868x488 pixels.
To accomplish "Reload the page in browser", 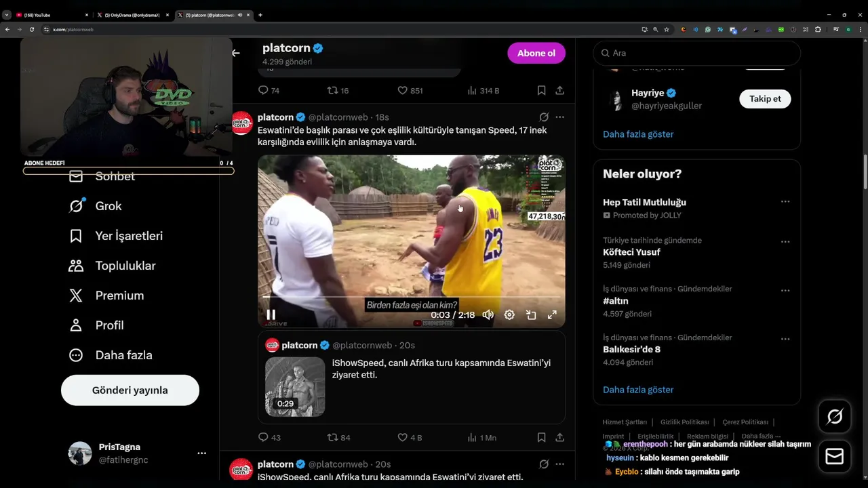I will click(31, 30).
